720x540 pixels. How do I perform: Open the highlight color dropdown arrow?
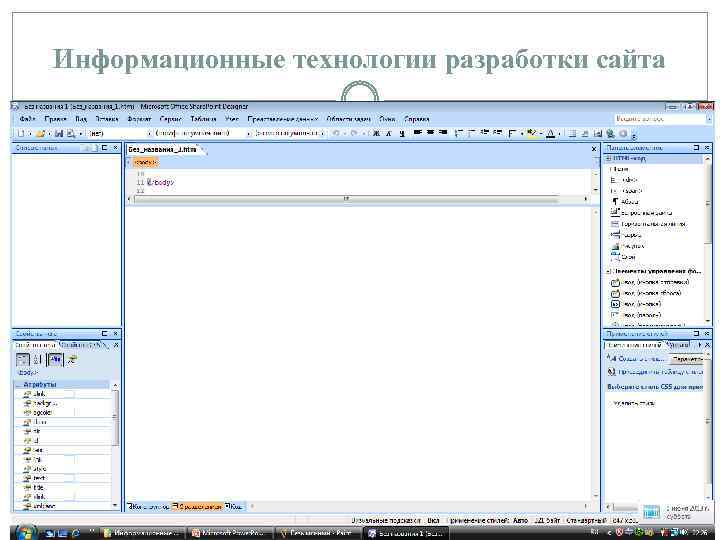(541, 134)
